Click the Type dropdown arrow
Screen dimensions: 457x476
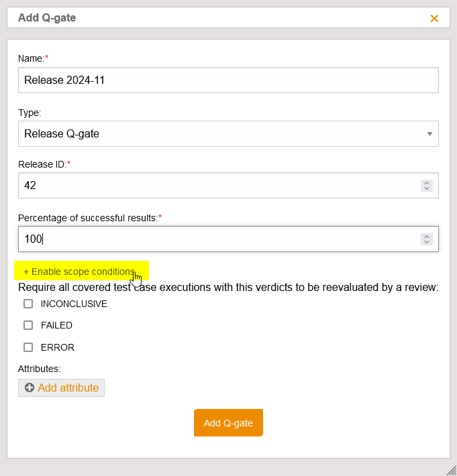[429, 133]
